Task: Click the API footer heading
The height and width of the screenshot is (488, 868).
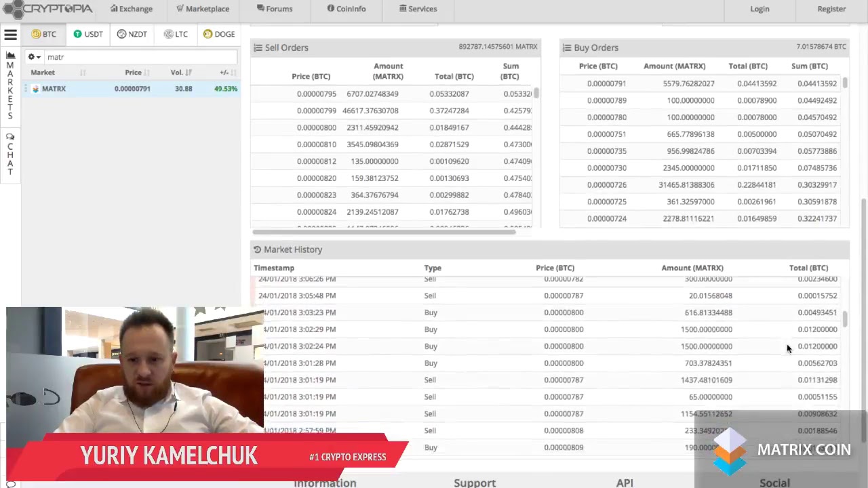Action: click(625, 483)
